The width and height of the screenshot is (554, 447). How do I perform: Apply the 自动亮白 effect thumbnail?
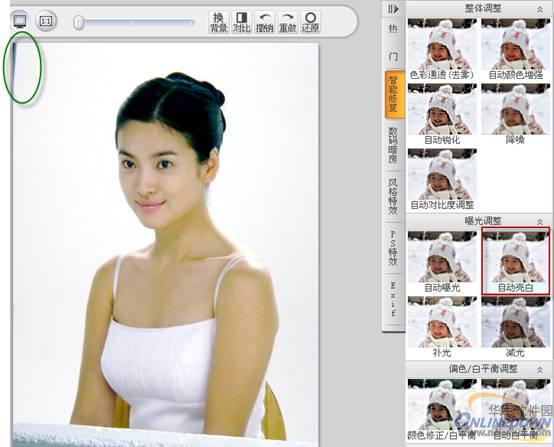click(x=516, y=261)
